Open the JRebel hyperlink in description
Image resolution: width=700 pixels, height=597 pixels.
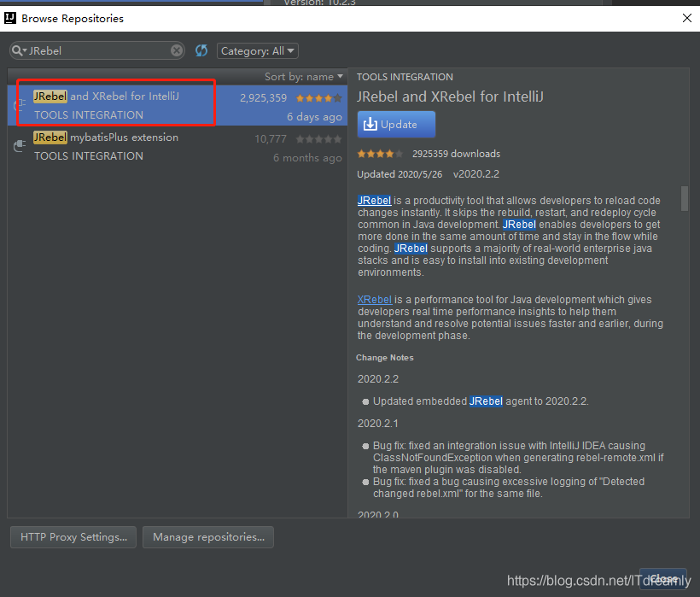374,201
